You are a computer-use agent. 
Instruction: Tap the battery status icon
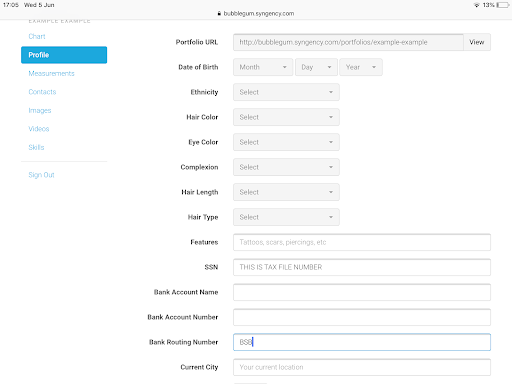[x=503, y=5]
